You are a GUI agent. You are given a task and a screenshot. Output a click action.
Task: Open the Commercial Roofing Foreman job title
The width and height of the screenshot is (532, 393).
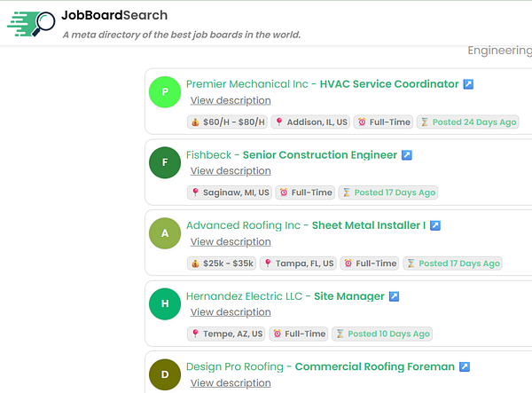pos(374,366)
